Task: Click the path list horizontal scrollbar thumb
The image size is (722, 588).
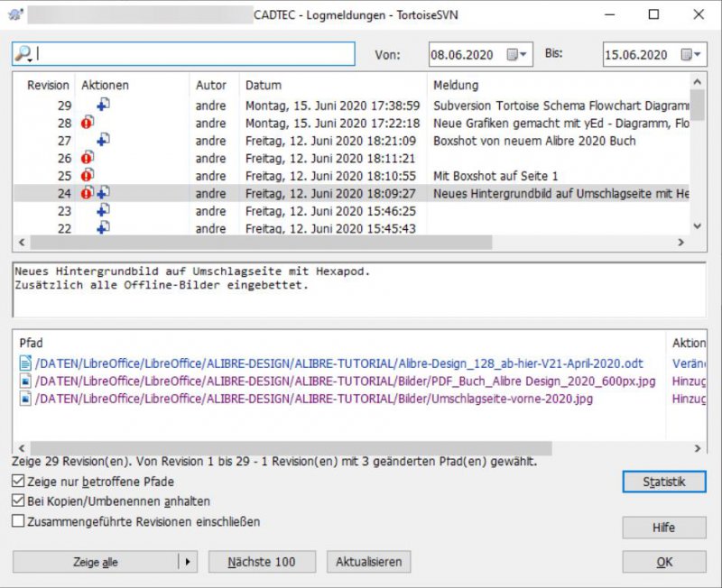Action: click(291, 447)
